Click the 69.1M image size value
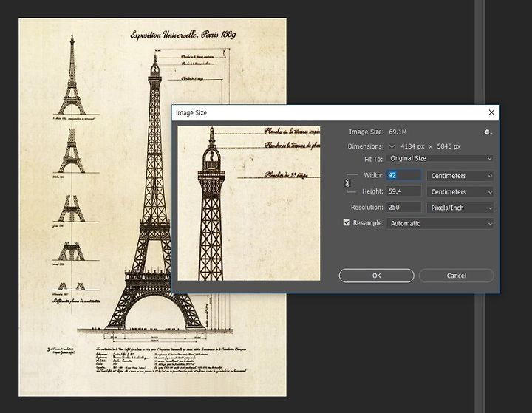The width and height of the screenshot is (532, 413). coord(398,132)
